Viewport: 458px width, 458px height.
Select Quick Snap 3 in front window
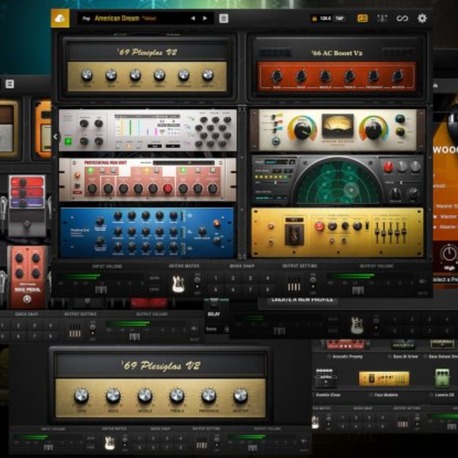pyautogui.click(x=250, y=278)
